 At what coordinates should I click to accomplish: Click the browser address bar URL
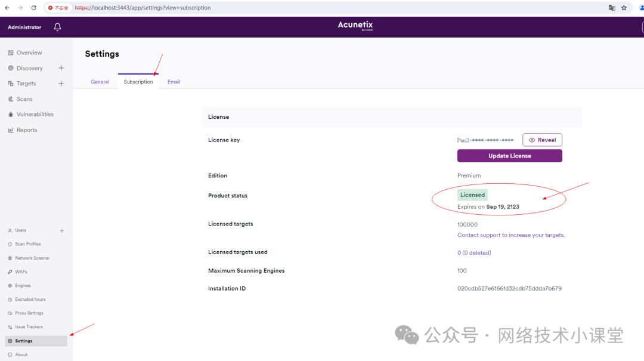pyautogui.click(x=143, y=8)
